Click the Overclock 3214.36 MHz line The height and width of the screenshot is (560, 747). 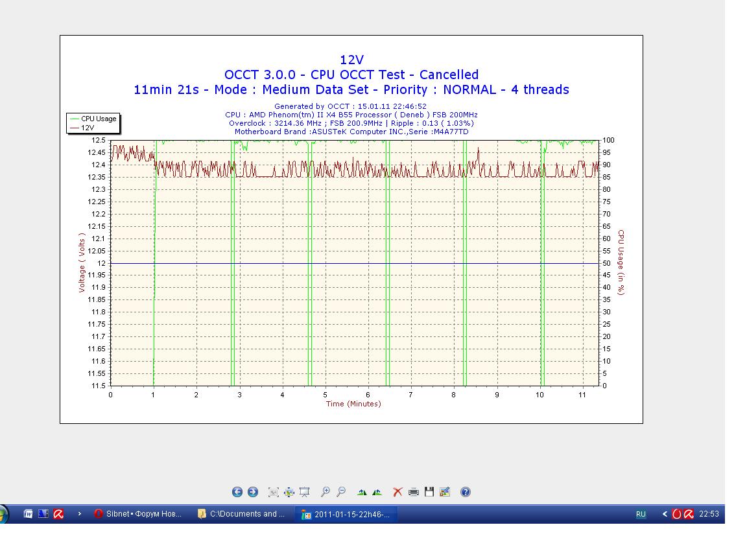[351, 123]
